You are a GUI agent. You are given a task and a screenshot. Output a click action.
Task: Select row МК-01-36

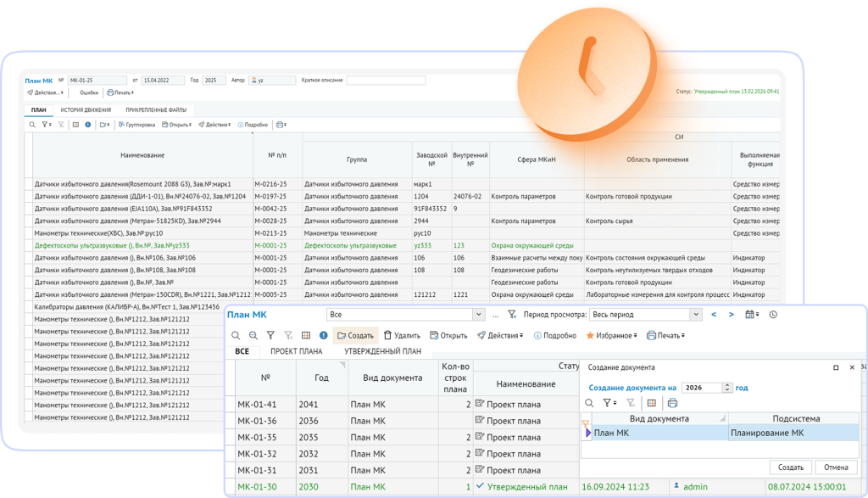[x=408, y=421]
